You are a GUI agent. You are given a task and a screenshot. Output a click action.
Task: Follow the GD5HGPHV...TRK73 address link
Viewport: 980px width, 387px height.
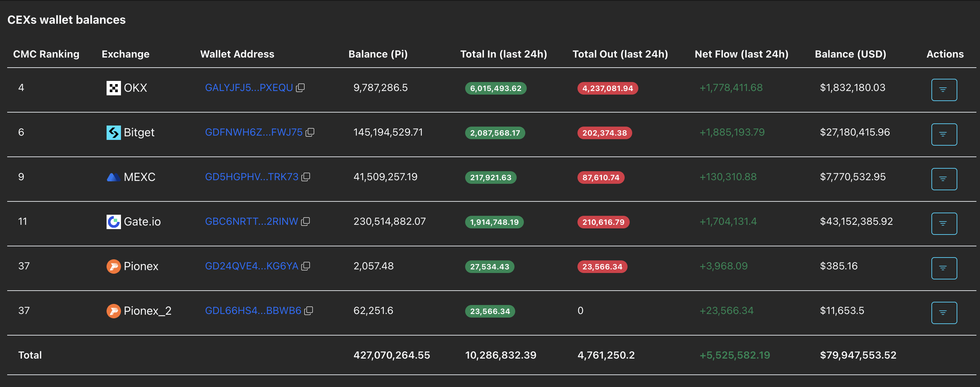pyautogui.click(x=251, y=177)
